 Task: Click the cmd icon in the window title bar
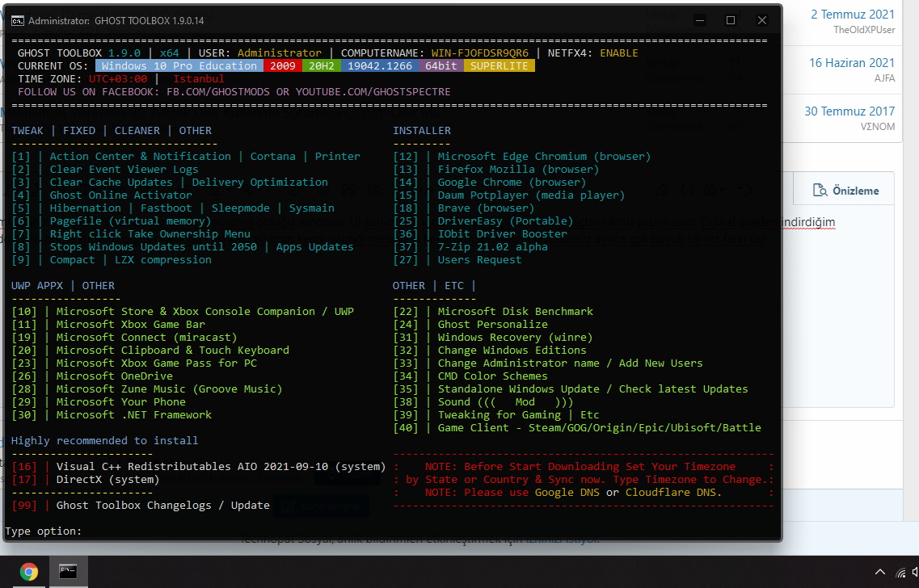point(18,20)
